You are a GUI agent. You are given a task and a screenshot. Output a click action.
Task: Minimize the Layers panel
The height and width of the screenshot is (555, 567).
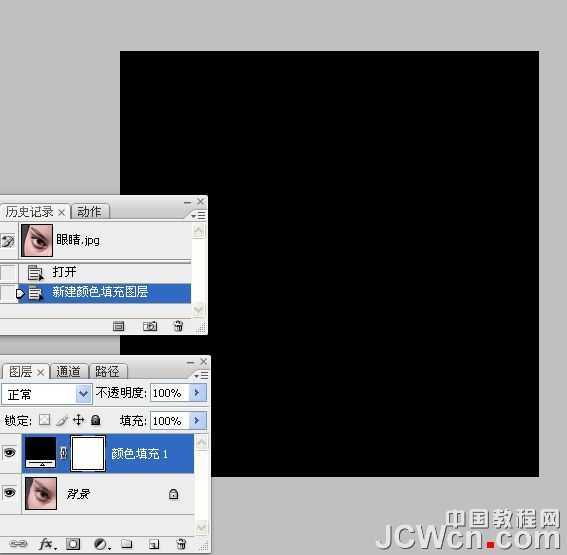coord(191,363)
